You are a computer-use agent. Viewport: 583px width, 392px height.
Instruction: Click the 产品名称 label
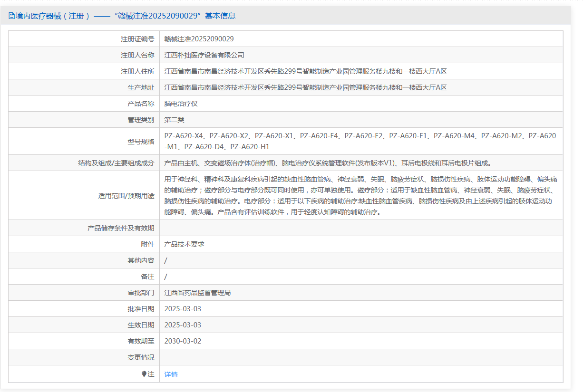coord(141,104)
